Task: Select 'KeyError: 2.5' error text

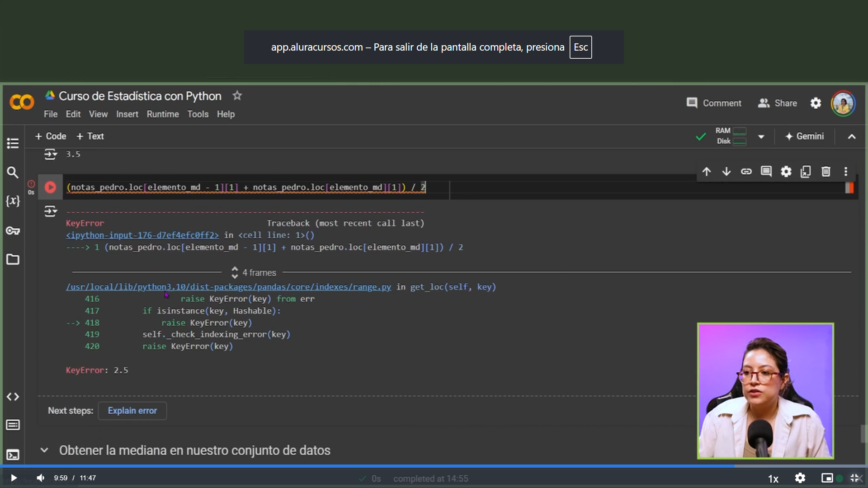Action: click(x=97, y=370)
